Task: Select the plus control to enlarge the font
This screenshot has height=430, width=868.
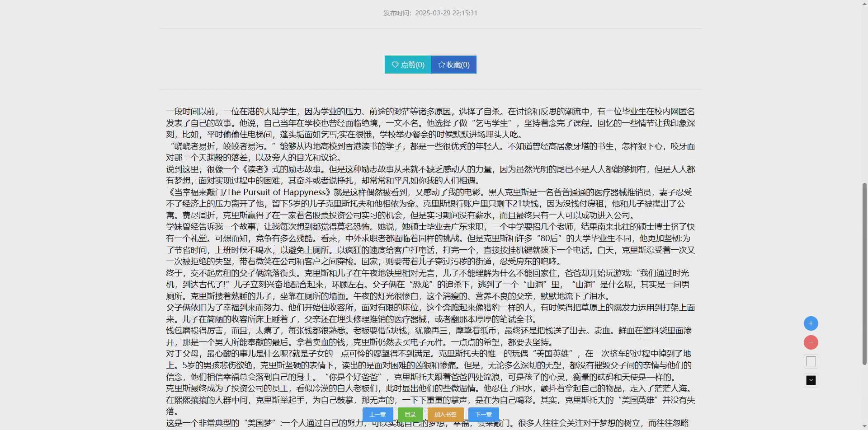Action: (811, 323)
